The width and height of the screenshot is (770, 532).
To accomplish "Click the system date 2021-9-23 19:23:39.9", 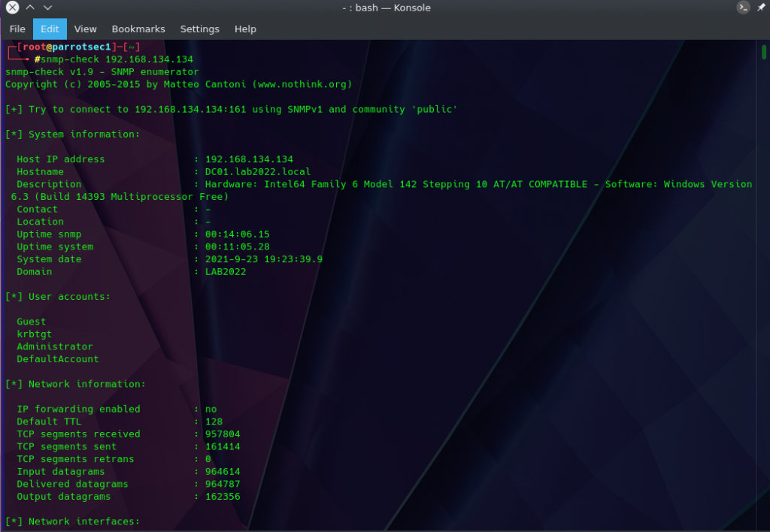I will (x=264, y=259).
